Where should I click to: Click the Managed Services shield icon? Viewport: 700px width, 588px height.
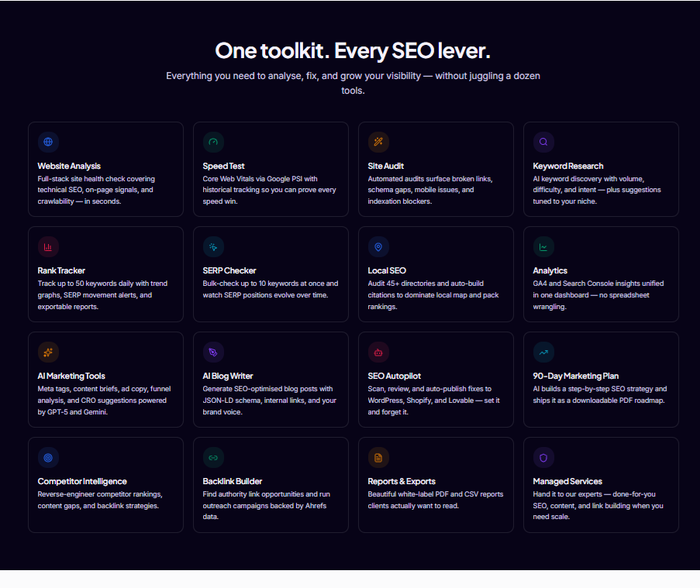point(543,458)
